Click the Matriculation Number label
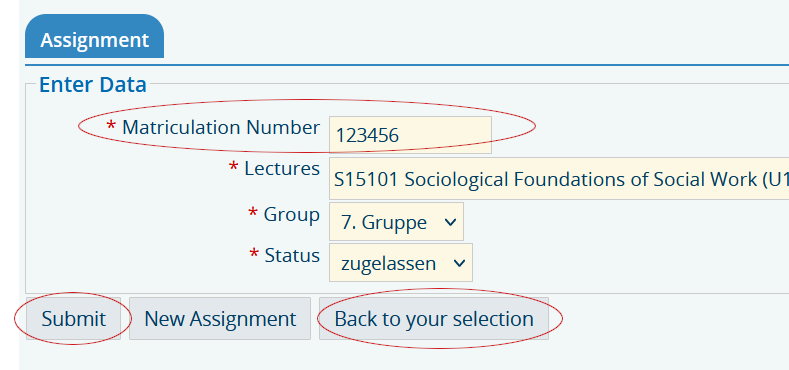The width and height of the screenshot is (789, 370). 221,127
